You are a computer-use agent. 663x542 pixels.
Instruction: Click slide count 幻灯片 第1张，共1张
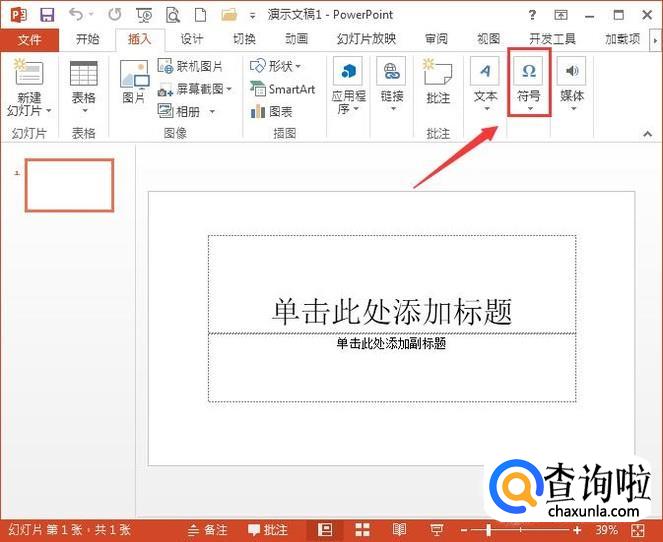coord(70,530)
